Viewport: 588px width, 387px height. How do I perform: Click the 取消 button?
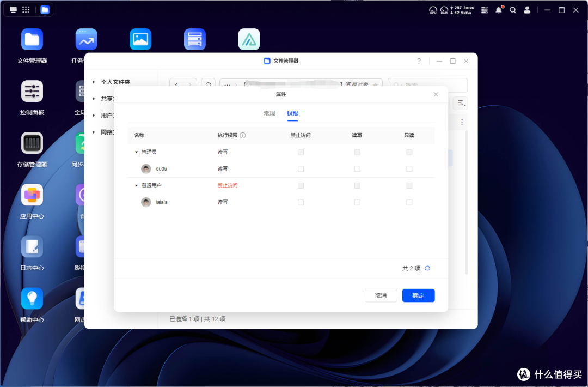(381, 295)
